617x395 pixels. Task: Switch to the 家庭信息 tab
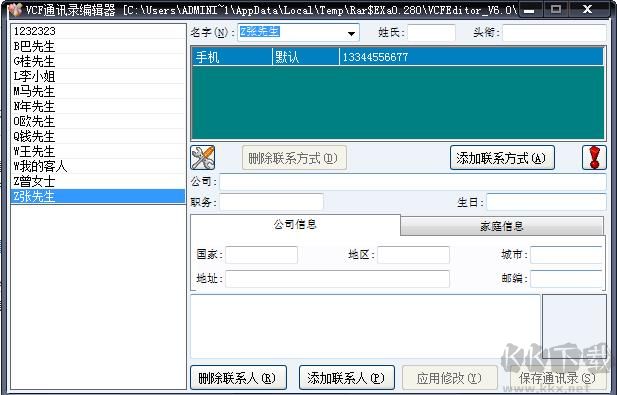click(x=502, y=226)
